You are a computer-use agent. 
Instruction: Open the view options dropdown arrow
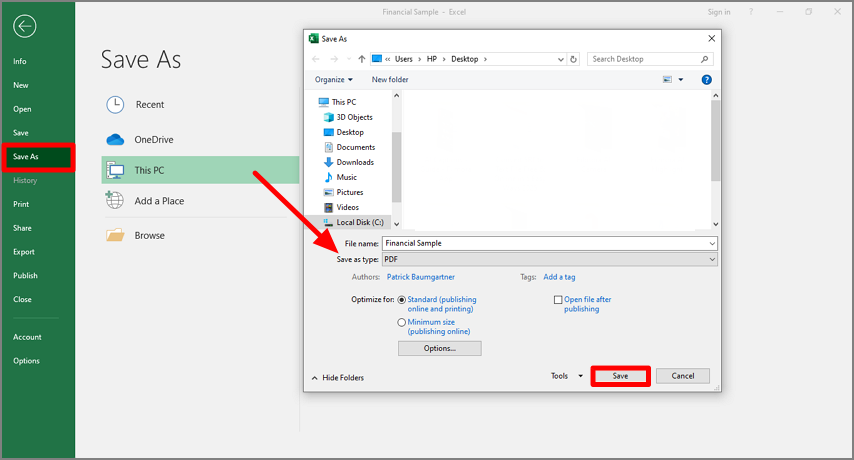(x=680, y=79)
